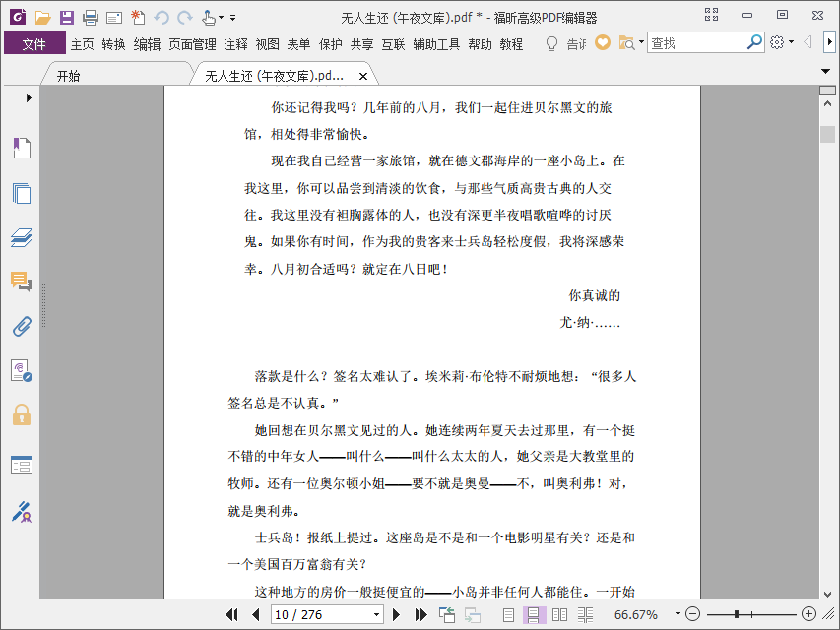
Task: Click the ribbon scroll right arrow
Action: tap(830, 41)
